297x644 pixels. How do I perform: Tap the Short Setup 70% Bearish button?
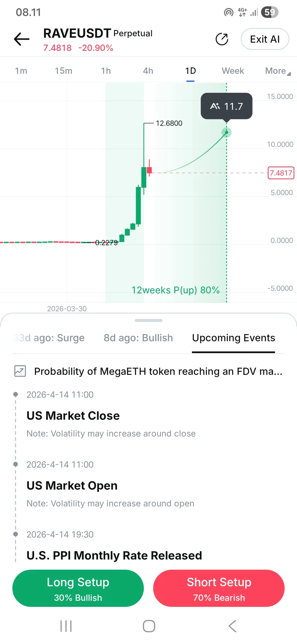tap(219, 588)
